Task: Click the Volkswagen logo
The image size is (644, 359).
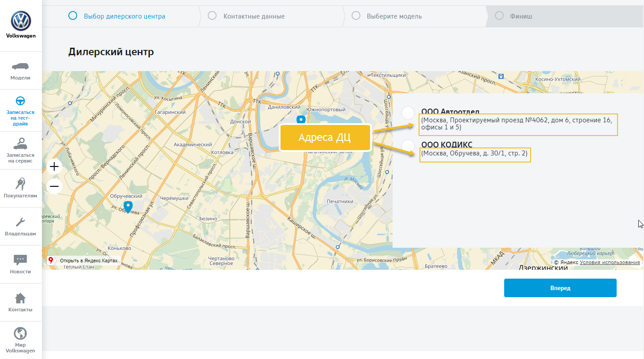Action: pyautogui.click(x=21, y=21)
